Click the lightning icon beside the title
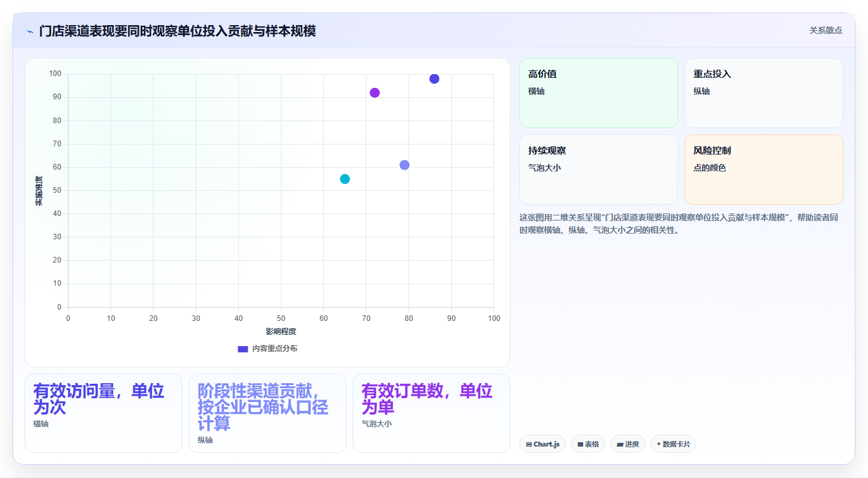 pos(30,31)
